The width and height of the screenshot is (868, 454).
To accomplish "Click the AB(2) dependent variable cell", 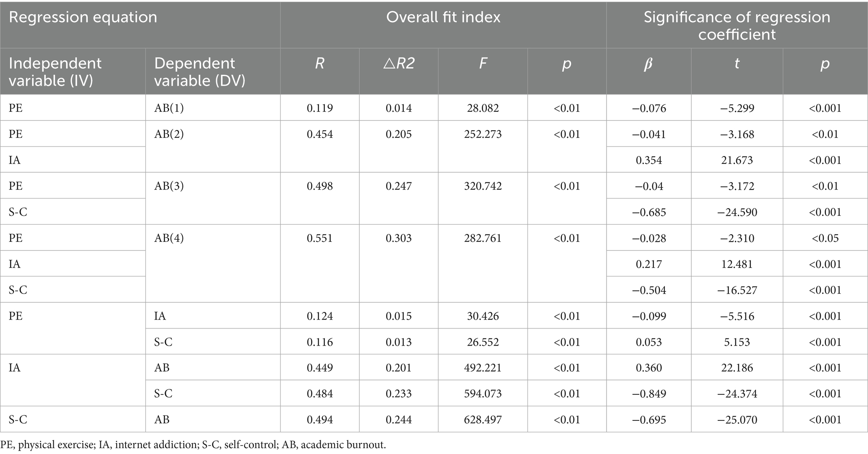I will click(169, 134).
